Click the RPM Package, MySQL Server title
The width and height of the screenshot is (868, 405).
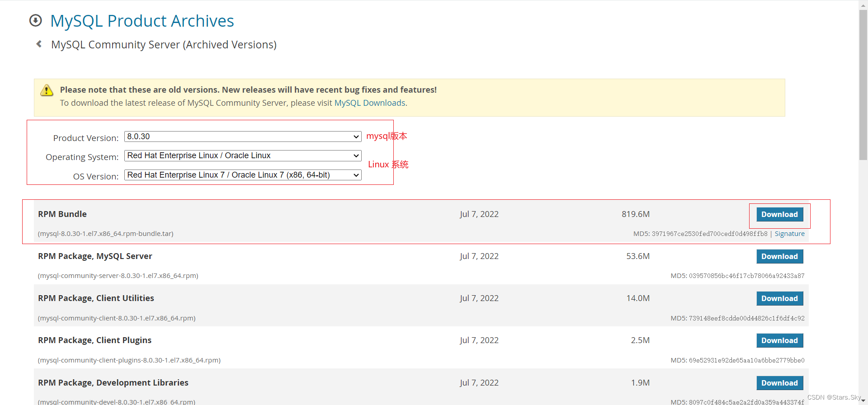coord(95,256)
